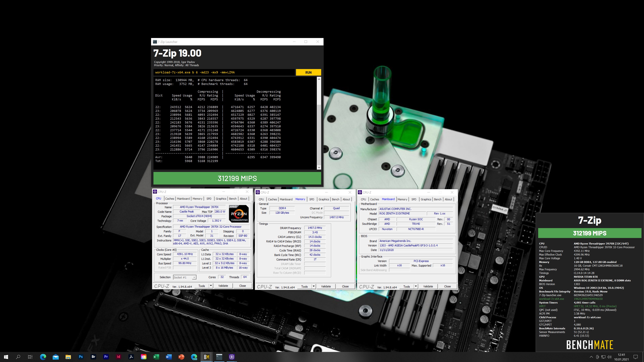Click Tools button in CPU-Z Mainboard window

pyautogui.click(x=407, y=286)
